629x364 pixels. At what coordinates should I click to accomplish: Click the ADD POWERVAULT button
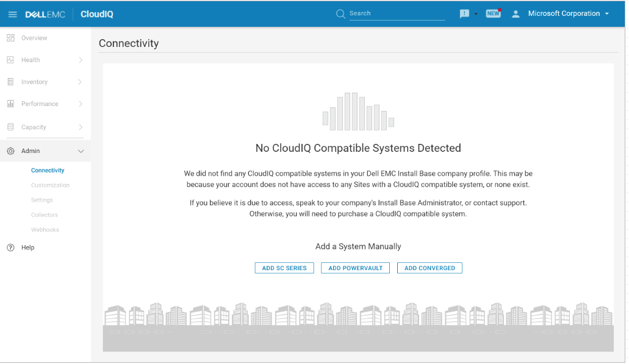click(x=355, y=268)
